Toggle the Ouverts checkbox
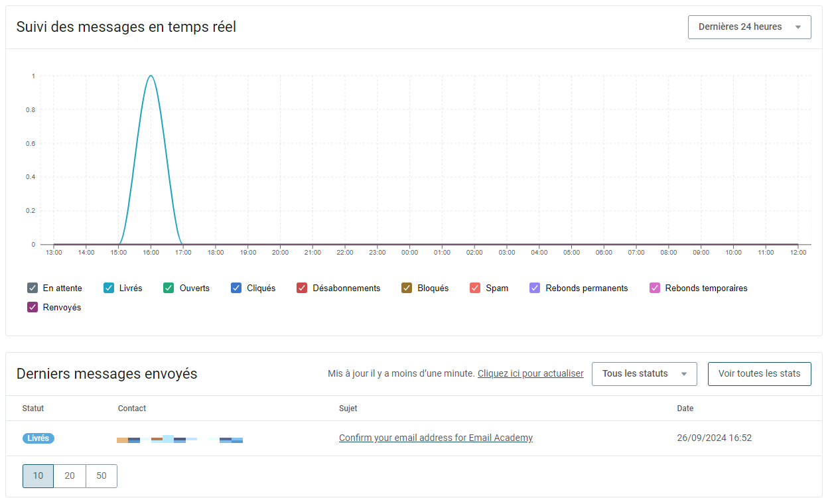 tap(169, 288)
